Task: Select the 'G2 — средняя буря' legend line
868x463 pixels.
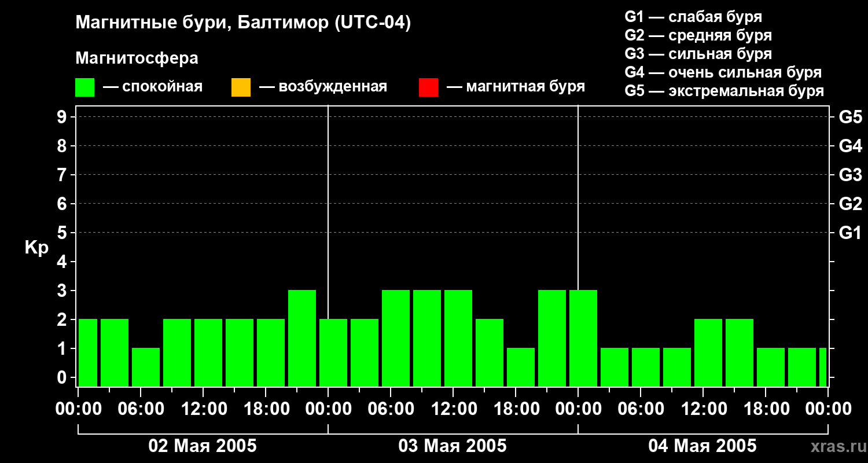Action: pyautogui.click(x=698, y=35)
